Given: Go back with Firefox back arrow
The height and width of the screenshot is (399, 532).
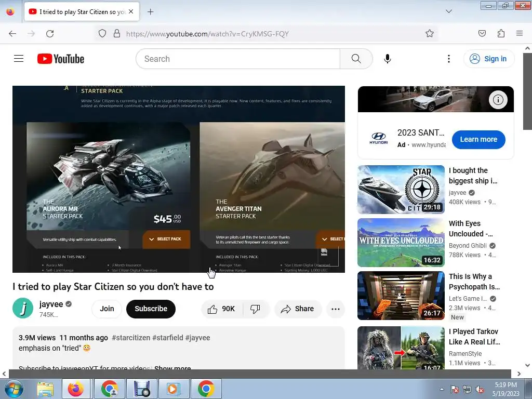Looking at the screenshot, I should [x=12, y=34].
